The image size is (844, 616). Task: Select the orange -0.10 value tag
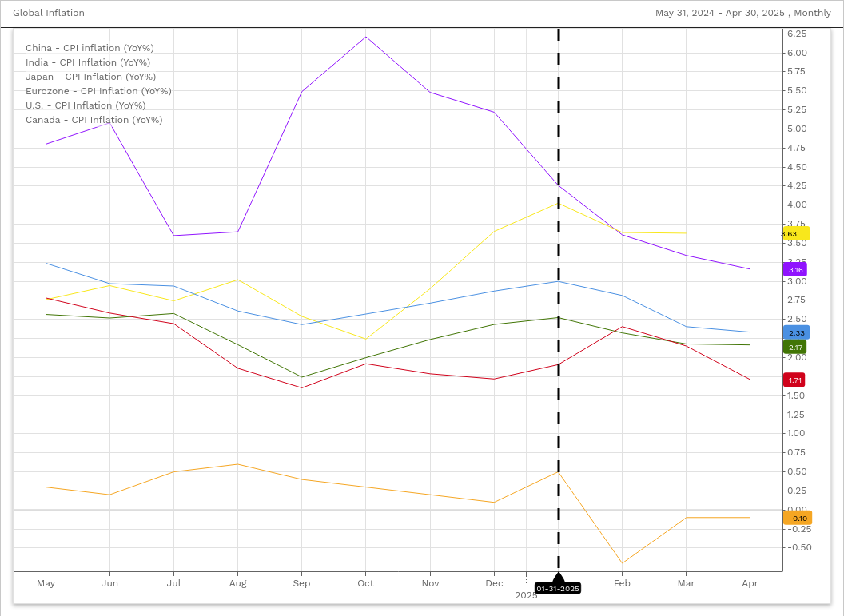coord(797,519)
